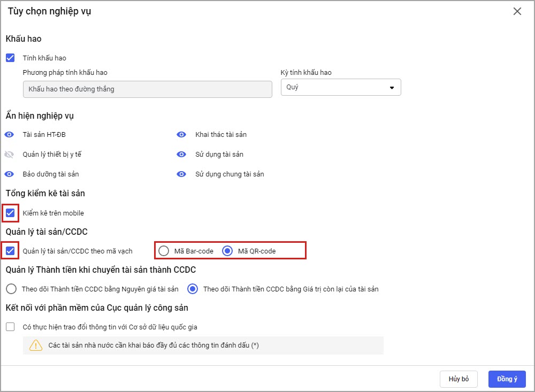Hide Bảo dưỡng tài sản via eye icon
Viewport: 535px width, 392px height.
(9, 174)
